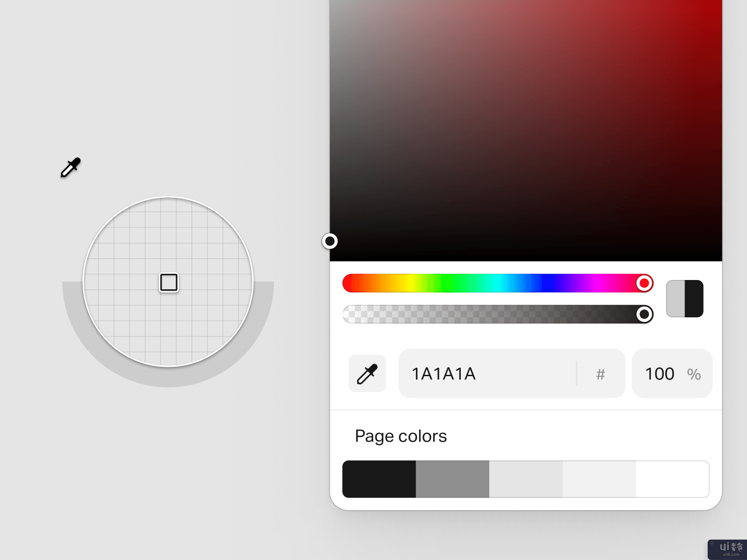
Task: Select the light gray page color swatch
Action: click(526, 479)
